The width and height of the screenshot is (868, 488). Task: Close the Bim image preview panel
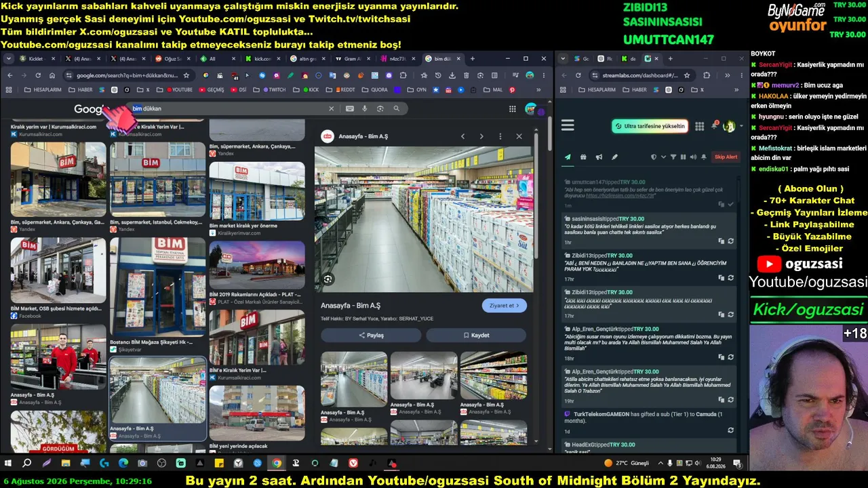[x=519, y=136]
